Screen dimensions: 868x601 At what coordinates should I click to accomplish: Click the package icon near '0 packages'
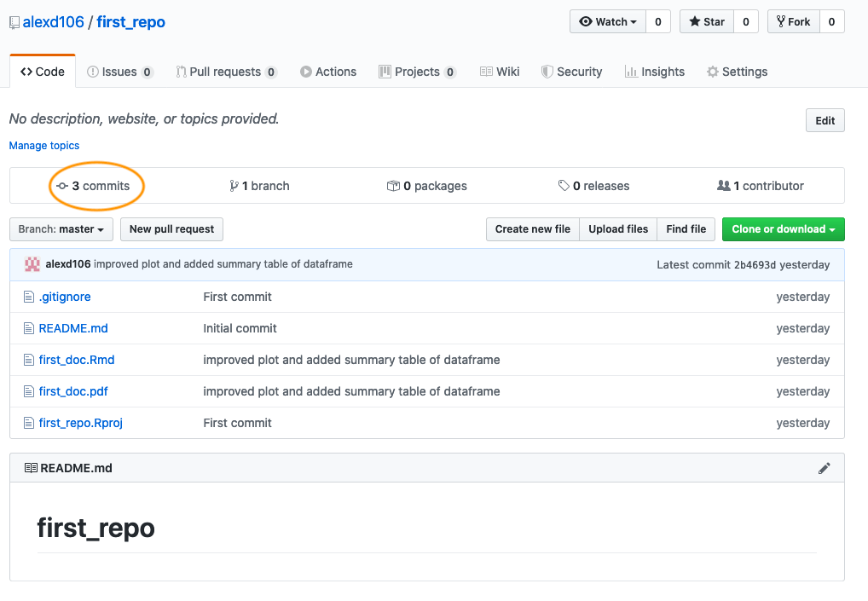[x=394, y=185]
